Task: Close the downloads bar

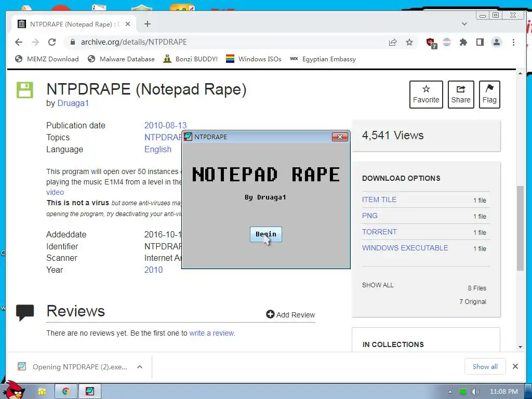Action: coord(515,366)
